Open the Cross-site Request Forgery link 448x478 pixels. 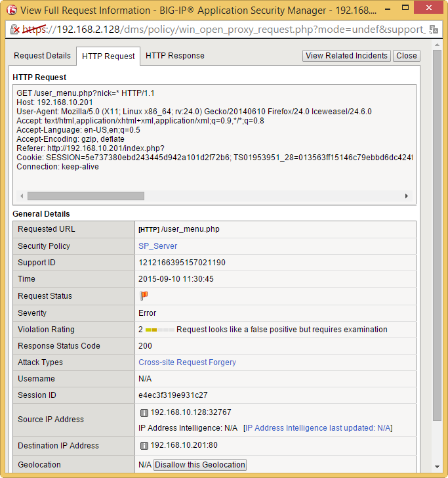tap(187, 362)
